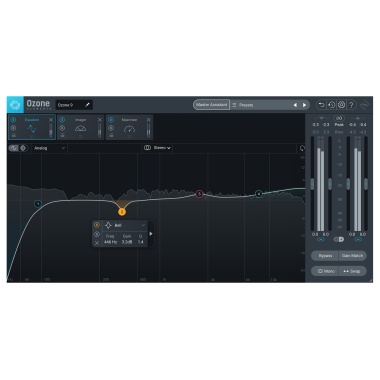Enable Gain Match button

[353, 256]
